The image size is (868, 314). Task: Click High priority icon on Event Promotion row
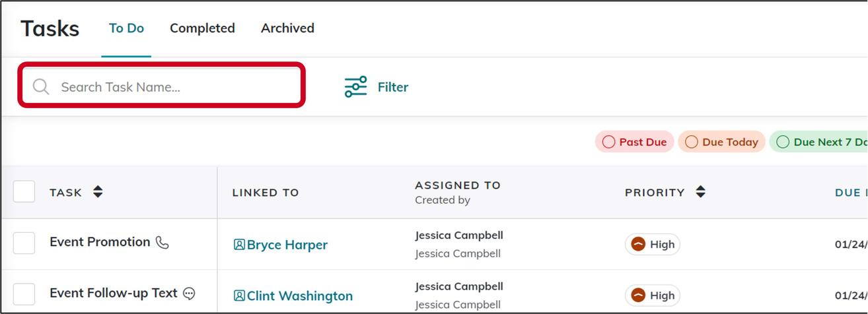click(638, 244)
